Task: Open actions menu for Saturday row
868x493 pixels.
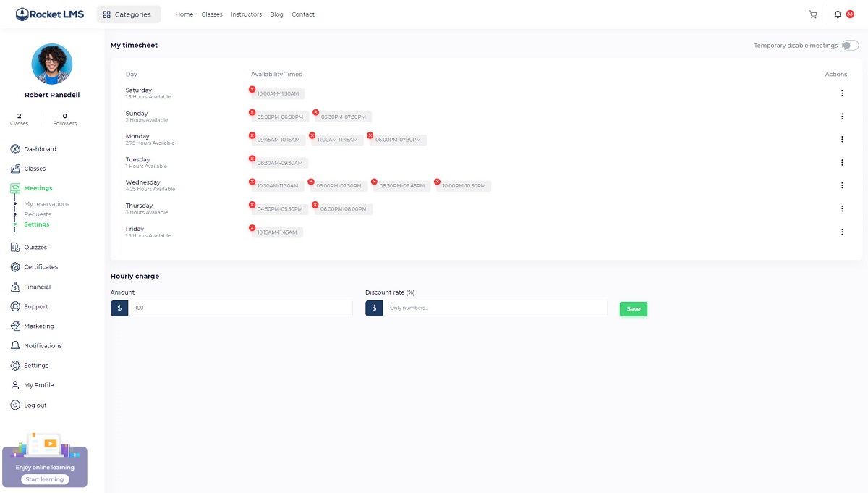Action: pyautogui.click(x=842, y=93)
